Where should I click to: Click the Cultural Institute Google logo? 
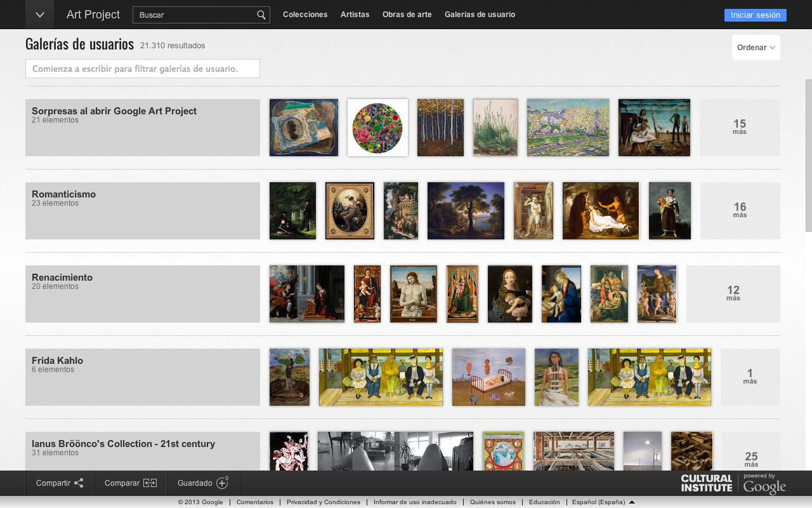(733, 484)
